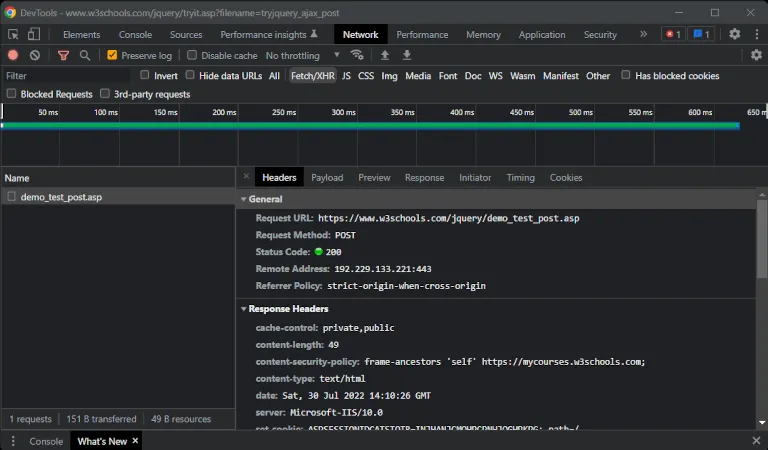
Task: Click the headers pane scrollbar down arrow
Action: 762,422
